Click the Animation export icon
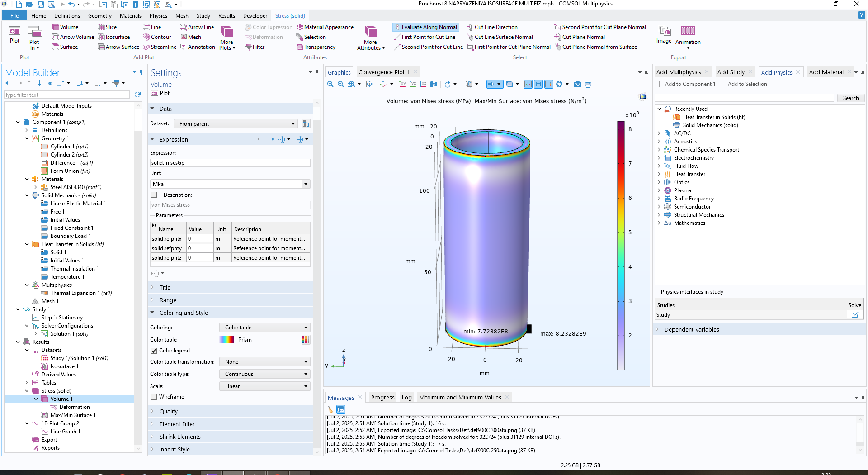The height and width of the screenshot is (475, 868). pyautogui.click(x=688, y=31)
